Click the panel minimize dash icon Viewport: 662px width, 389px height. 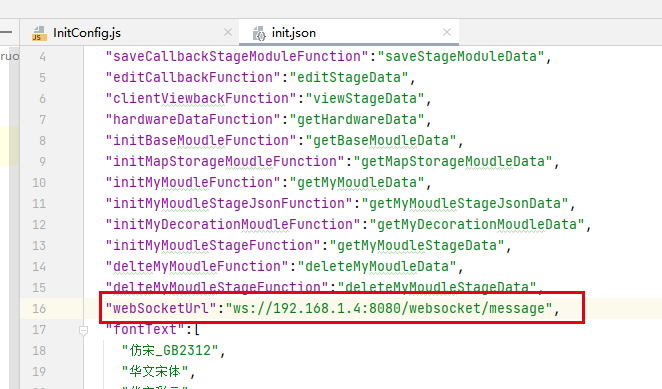point(6,32)
